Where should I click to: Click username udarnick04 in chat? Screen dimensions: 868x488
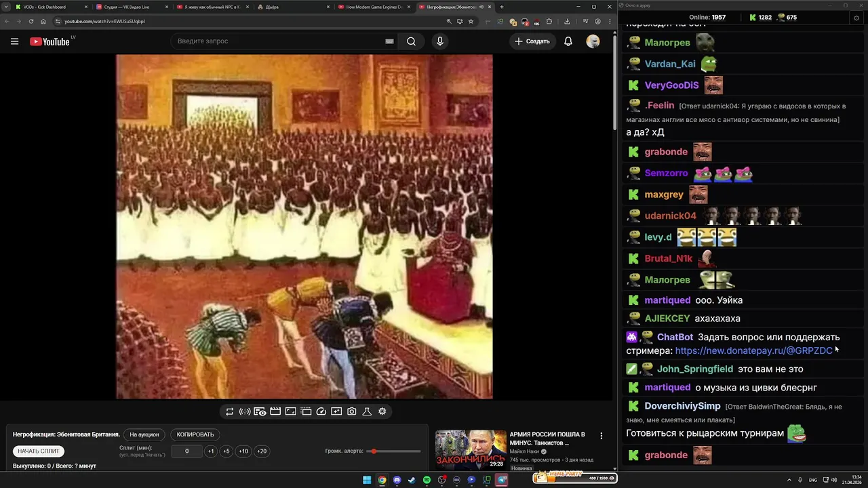(670, 216)
